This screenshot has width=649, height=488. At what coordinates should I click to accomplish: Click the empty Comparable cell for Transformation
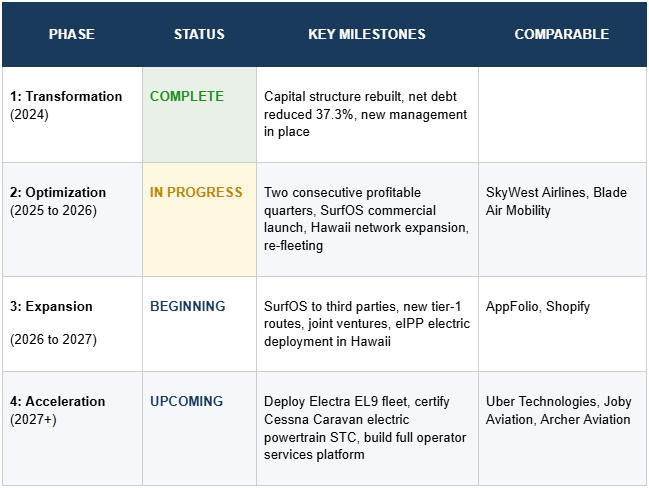561,114
